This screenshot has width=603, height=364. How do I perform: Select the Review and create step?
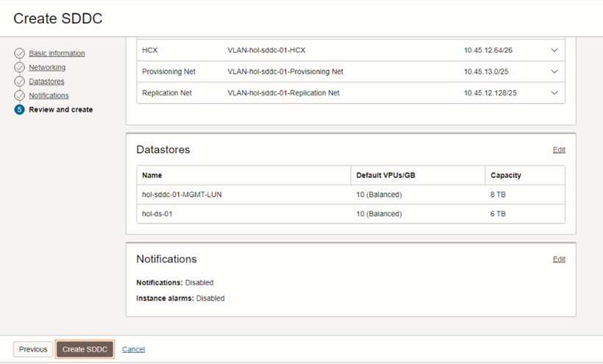point(61,110)
